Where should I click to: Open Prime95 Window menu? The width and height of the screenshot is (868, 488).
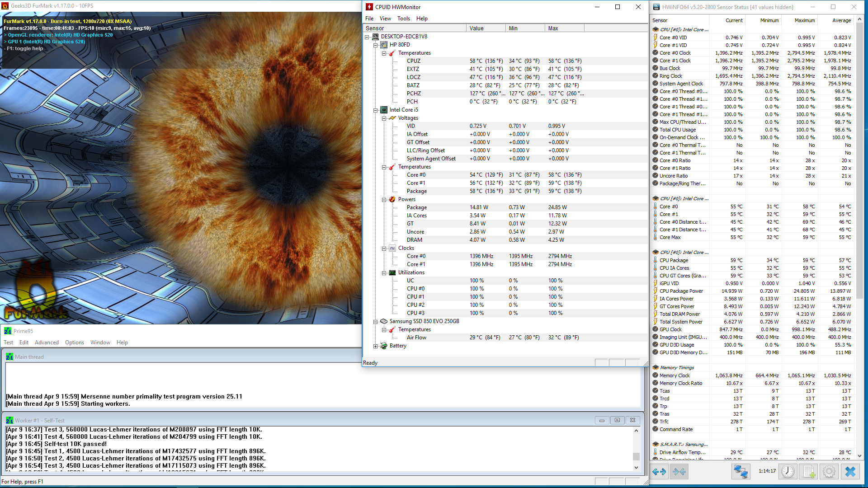[x=100, y=343]
